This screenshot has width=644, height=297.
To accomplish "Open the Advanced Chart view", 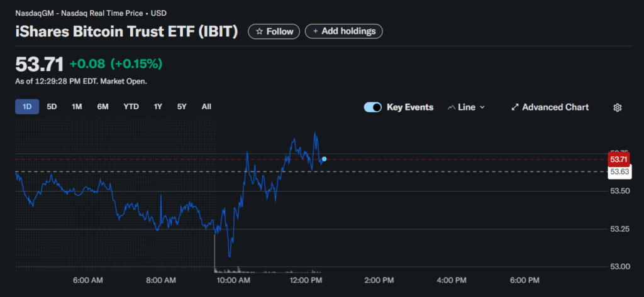I will 550,107.
